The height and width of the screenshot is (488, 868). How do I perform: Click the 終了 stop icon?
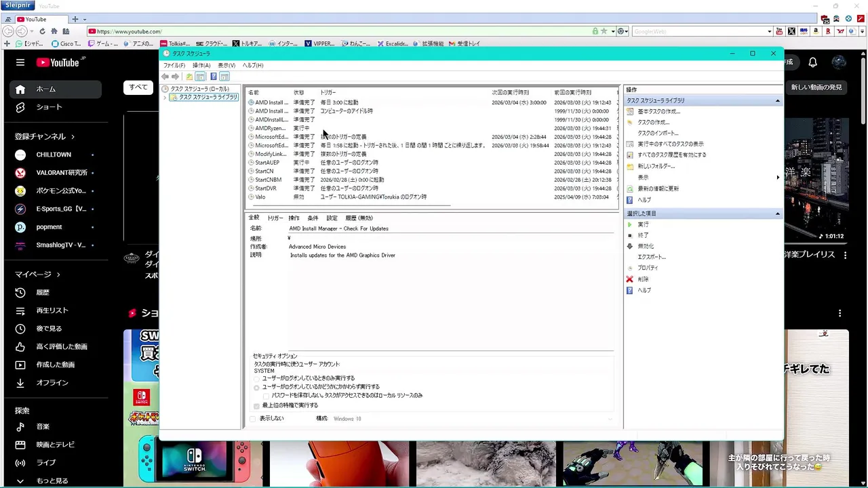click(x=630, y=235)
